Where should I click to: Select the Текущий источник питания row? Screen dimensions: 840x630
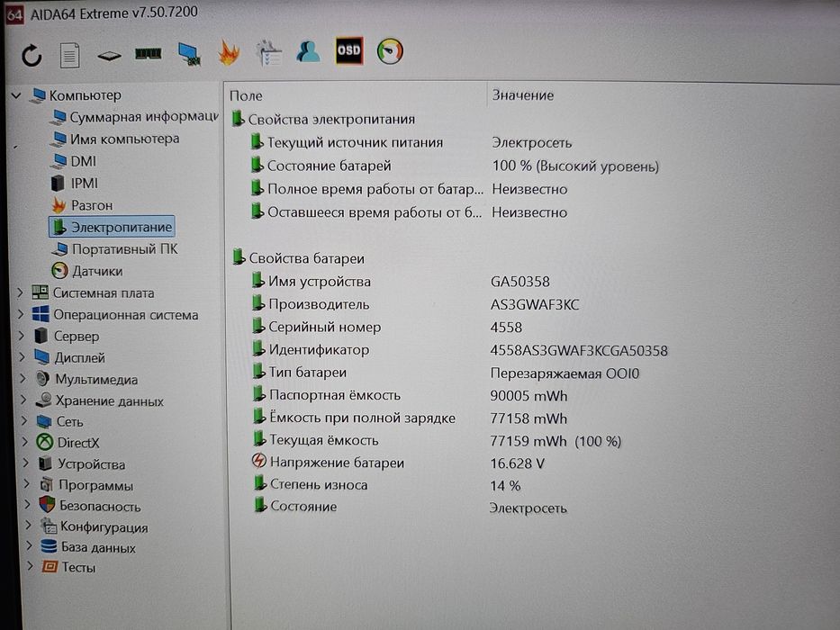(x=411, y=142)
